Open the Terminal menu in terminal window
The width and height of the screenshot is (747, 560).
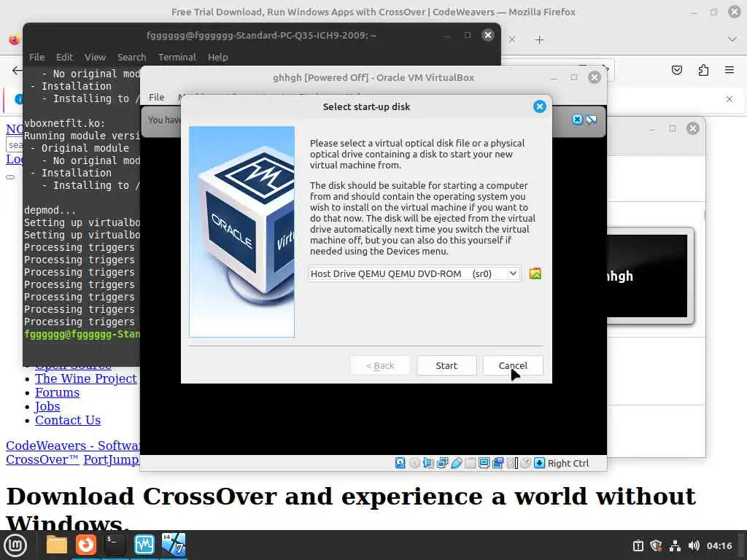click(177, 57)
